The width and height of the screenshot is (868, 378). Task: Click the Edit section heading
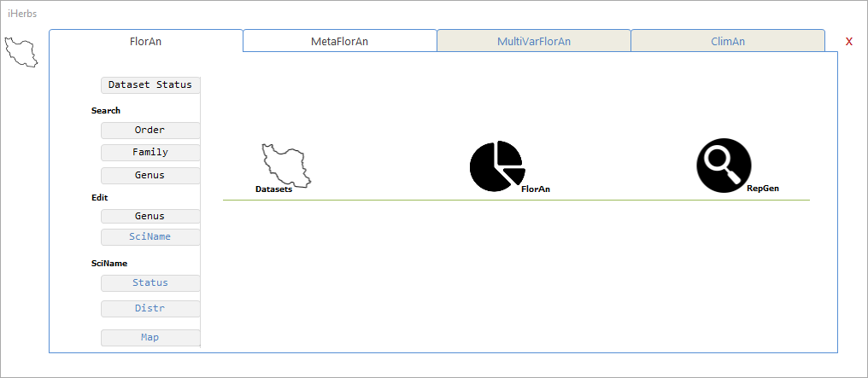(100, 197)
